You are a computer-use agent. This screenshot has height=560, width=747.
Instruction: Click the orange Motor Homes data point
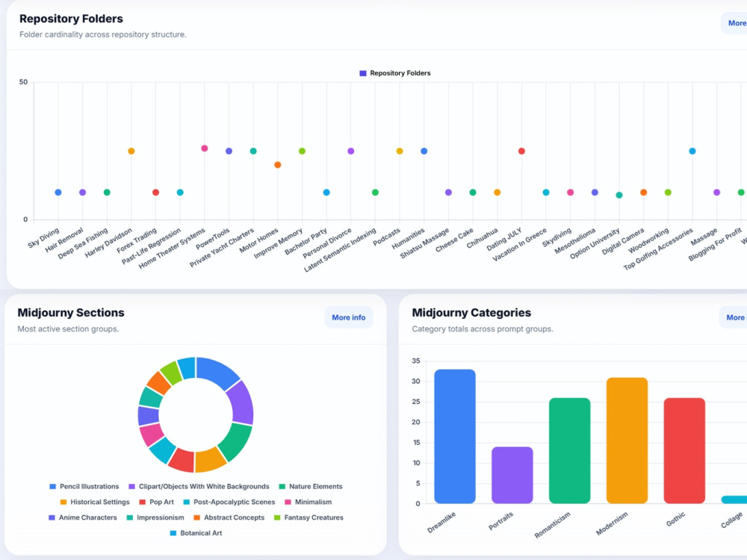point(278,165)
